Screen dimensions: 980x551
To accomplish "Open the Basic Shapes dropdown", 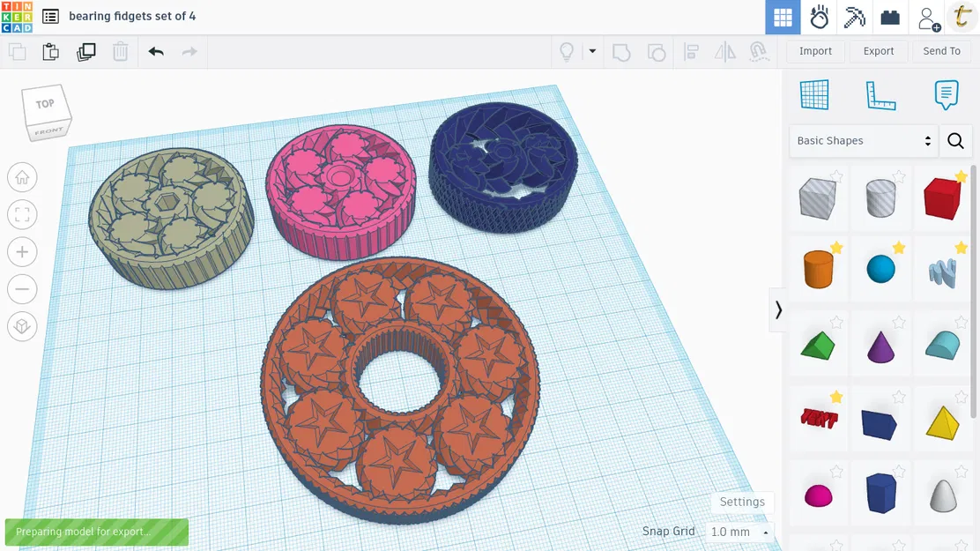I will click(x=864, y=141).
